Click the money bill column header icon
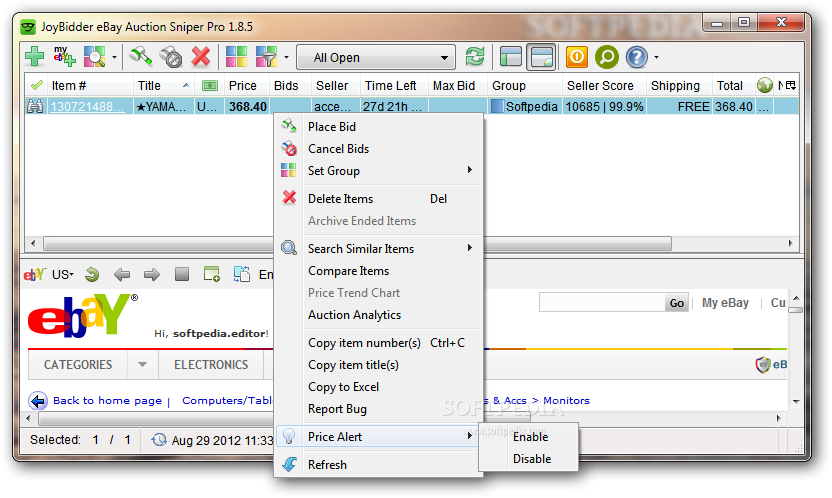 [x=210, y=85]
